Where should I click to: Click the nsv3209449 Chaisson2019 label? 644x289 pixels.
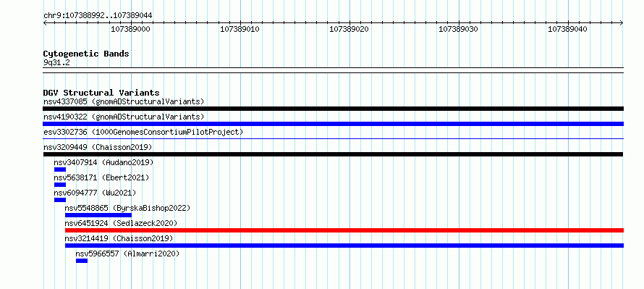click(98, 147)
